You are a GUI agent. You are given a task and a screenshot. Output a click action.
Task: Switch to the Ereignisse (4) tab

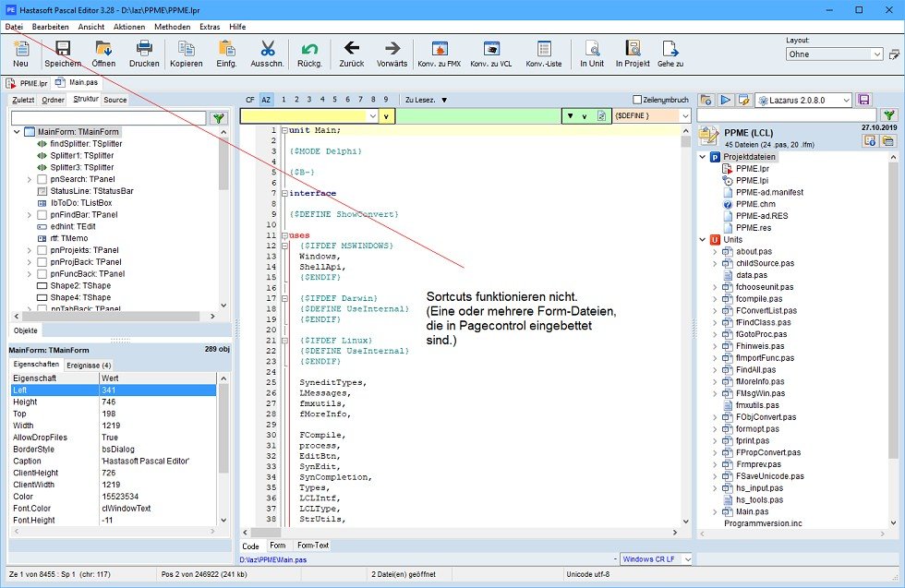[89, 366]
